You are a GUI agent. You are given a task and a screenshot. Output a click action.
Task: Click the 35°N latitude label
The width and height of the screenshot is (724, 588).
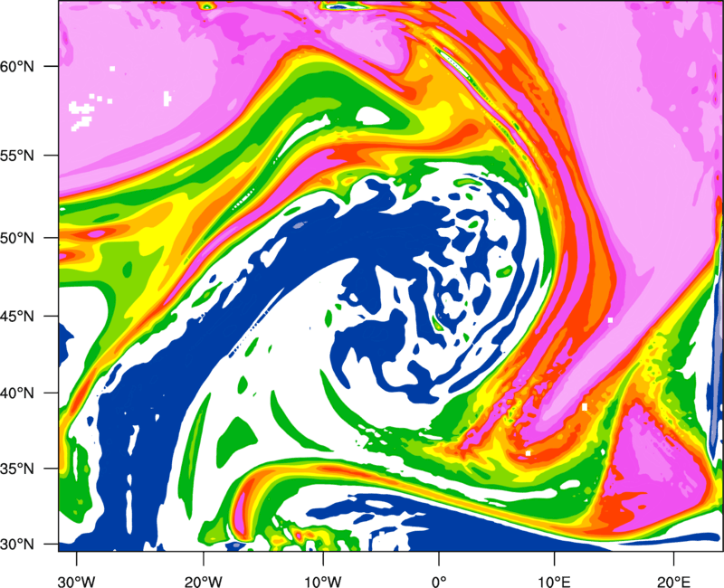17,469
